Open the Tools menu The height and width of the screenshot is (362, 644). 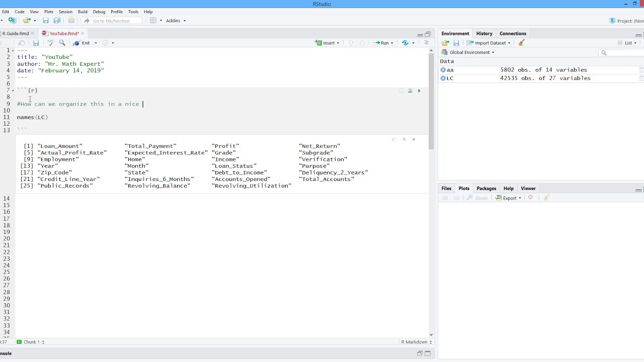tap(133, 12)
